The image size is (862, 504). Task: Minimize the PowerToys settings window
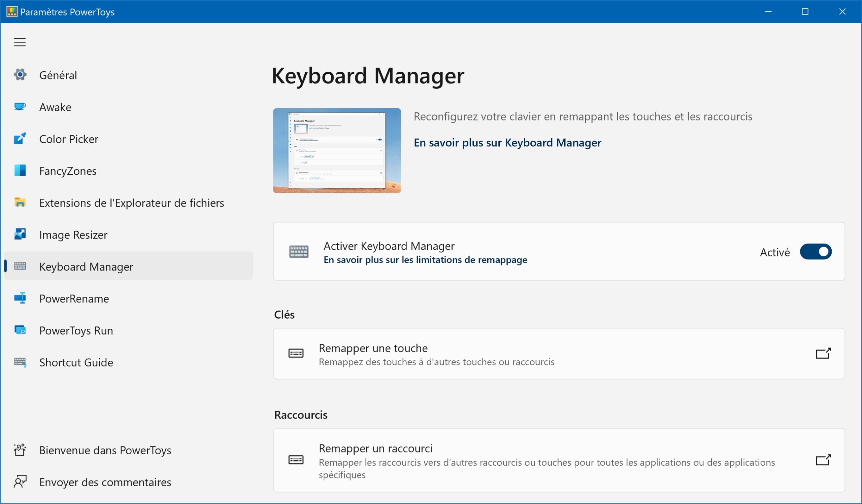(768, 12)
